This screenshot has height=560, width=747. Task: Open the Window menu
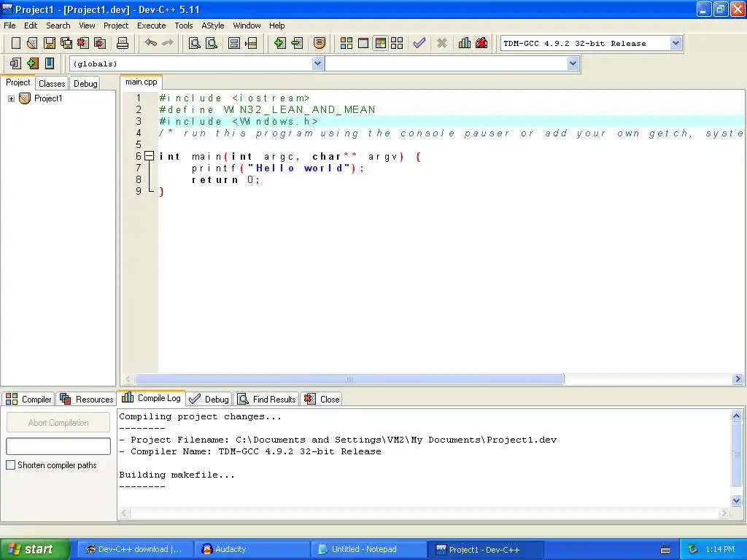point(247,26)
